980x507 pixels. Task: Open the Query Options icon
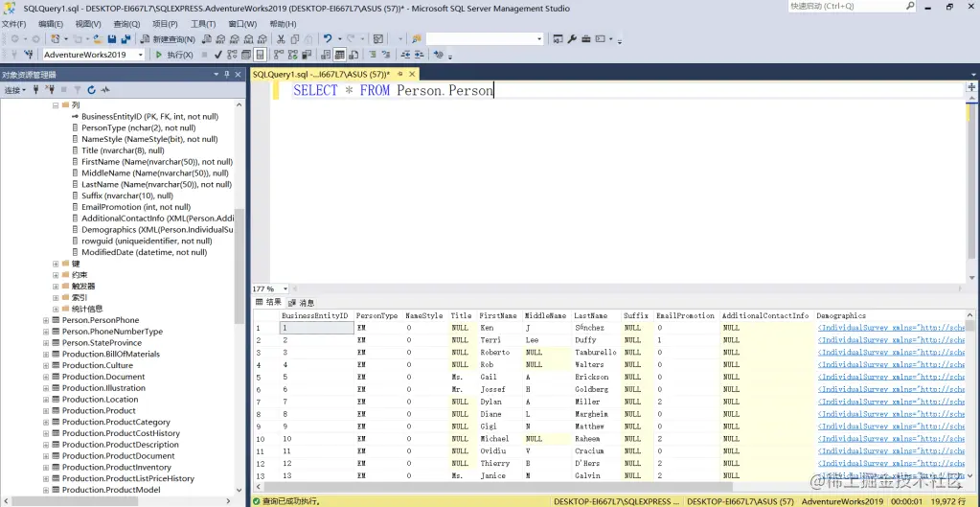point(245,55)
